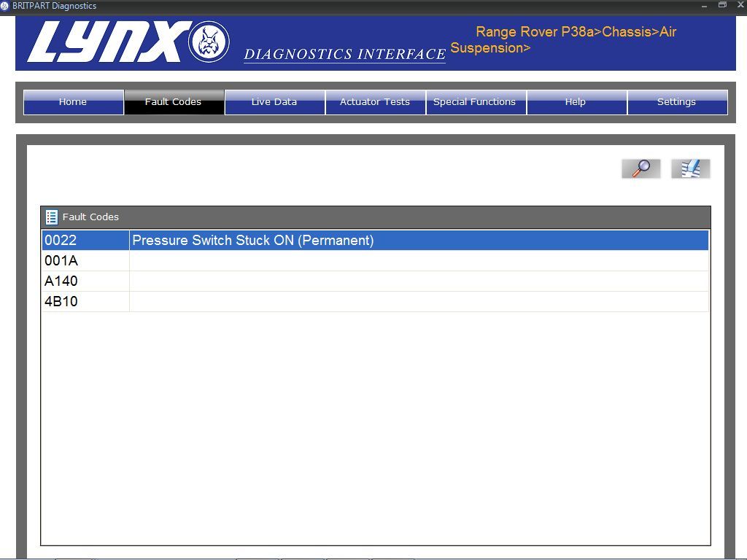Click the Lynx cat logo emblem
Screen dimensions: 747x560
(x=208, y=42)
